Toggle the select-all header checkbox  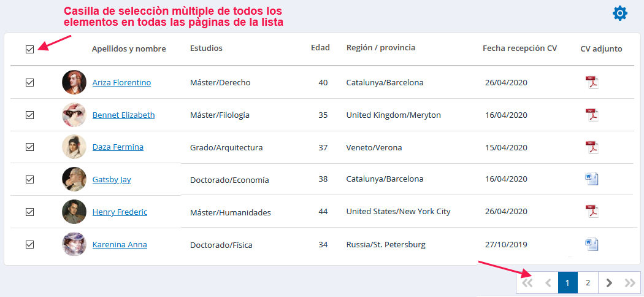[29, 50]
